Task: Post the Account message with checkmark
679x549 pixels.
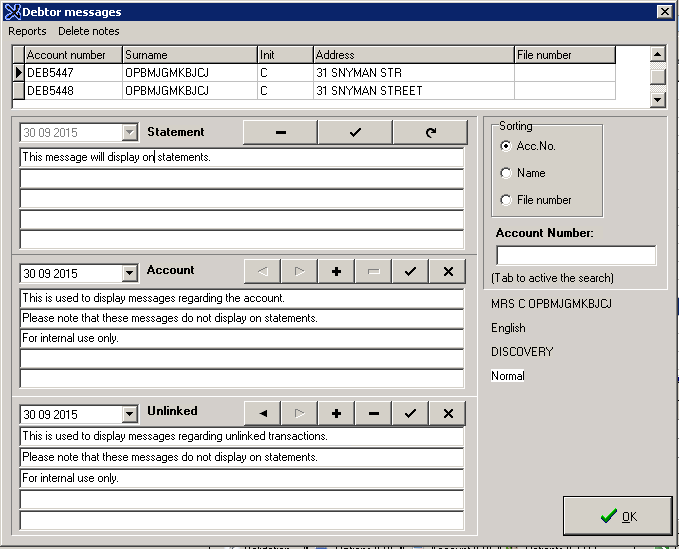Action: 410,271
